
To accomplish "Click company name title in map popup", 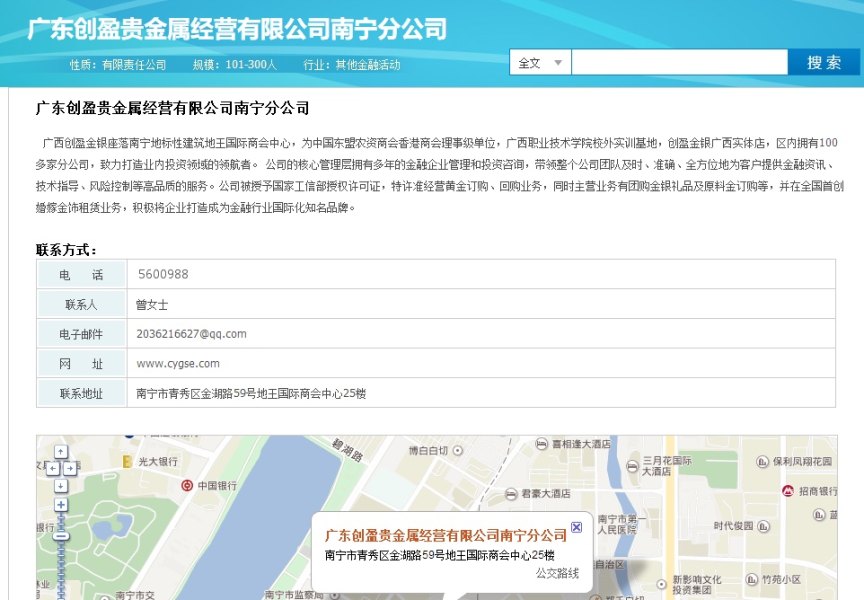I will coord(446,535).
